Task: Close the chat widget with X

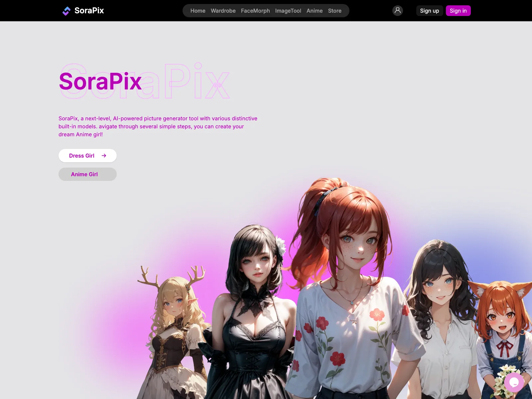Action: pos(524,370)
